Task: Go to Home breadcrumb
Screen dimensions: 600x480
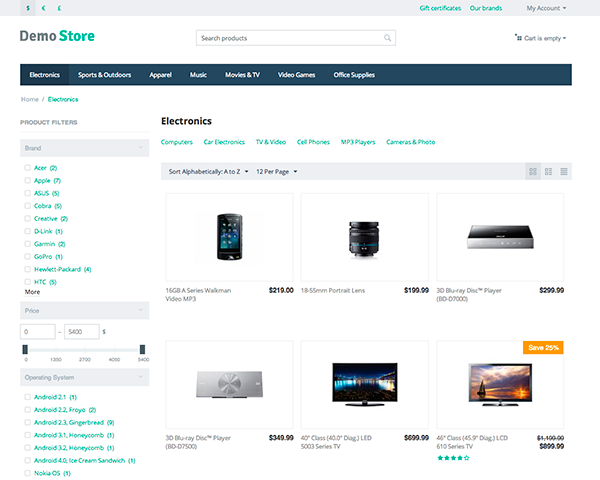Action: [x=29, y=99]
